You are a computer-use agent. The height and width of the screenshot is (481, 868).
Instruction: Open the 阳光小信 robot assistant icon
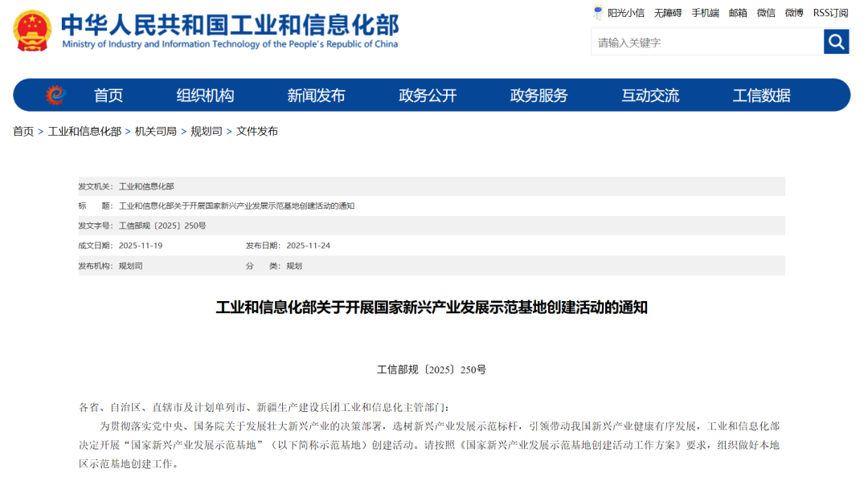(598, 12)
